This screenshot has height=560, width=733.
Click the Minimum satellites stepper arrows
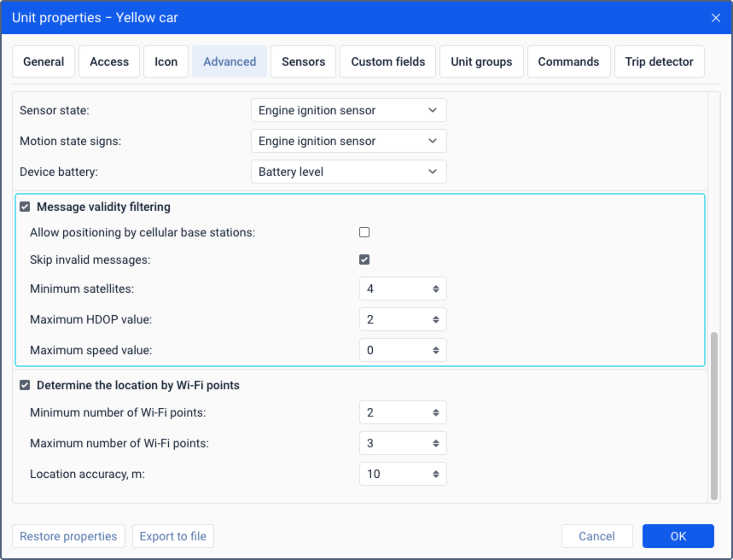[x=436, y=289]
